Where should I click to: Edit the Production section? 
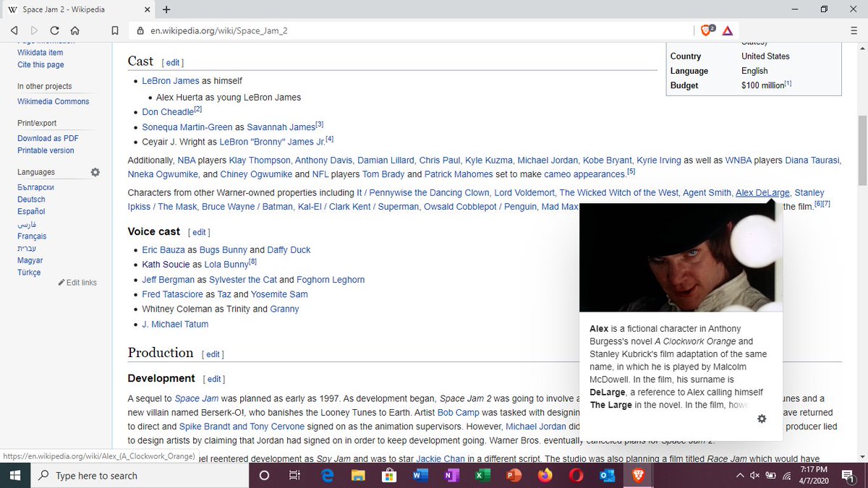point(213,354)
